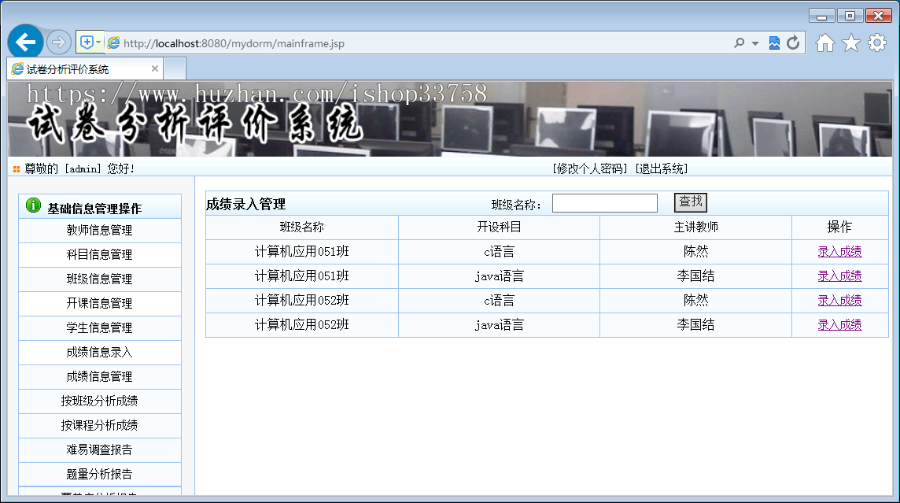
Task: Refresh the page with reload icon
Action: [793, 43]
